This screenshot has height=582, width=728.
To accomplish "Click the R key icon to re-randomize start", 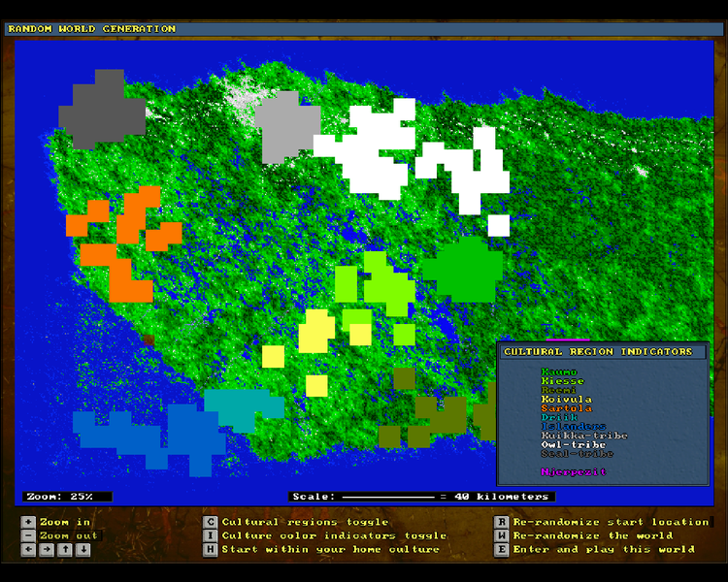I will (x=501, y=522).
